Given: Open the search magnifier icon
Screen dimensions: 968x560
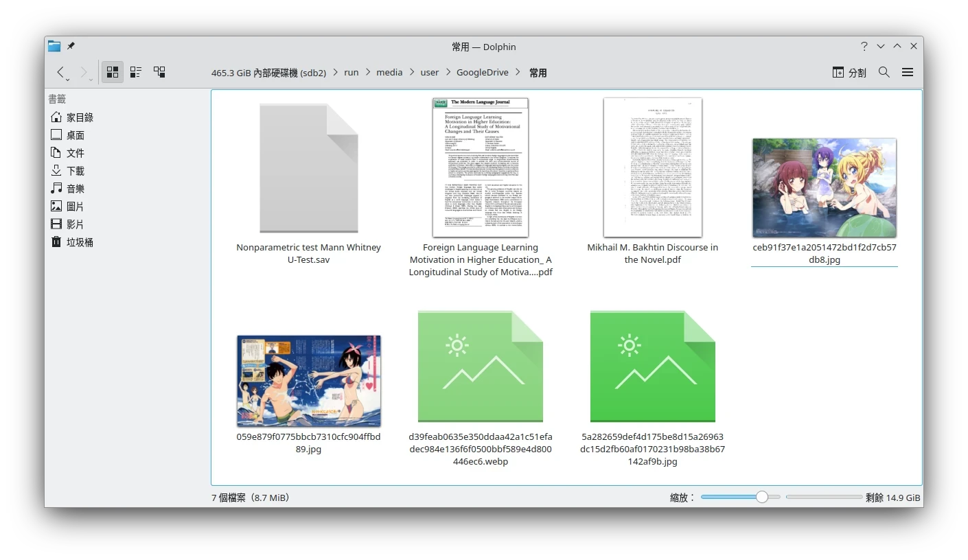Looking at the screenshot, I should click(884, 72).
